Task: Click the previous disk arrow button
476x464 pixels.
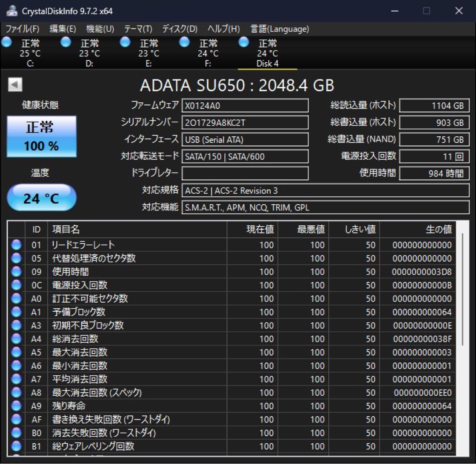Action: click(x=15, y=85)
